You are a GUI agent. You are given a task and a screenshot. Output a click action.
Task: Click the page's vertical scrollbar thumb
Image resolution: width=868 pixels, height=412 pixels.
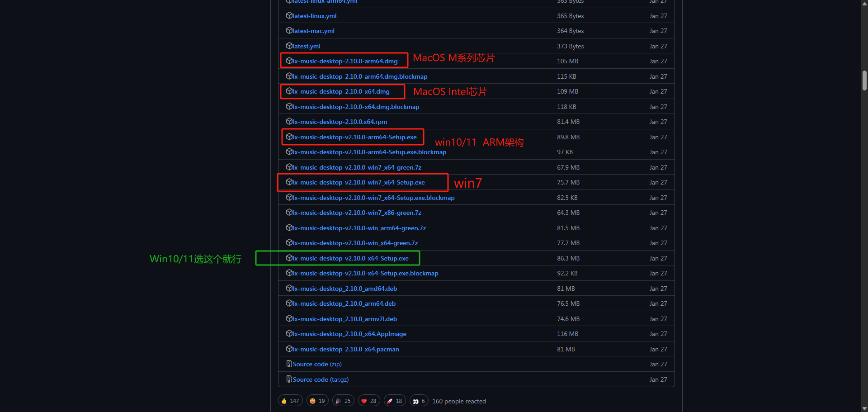point(864,81)
